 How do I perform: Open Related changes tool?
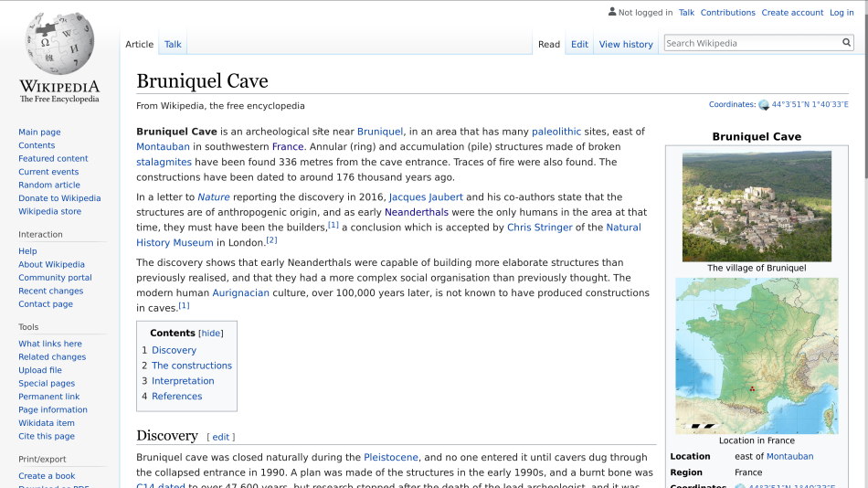pos(52,356)
